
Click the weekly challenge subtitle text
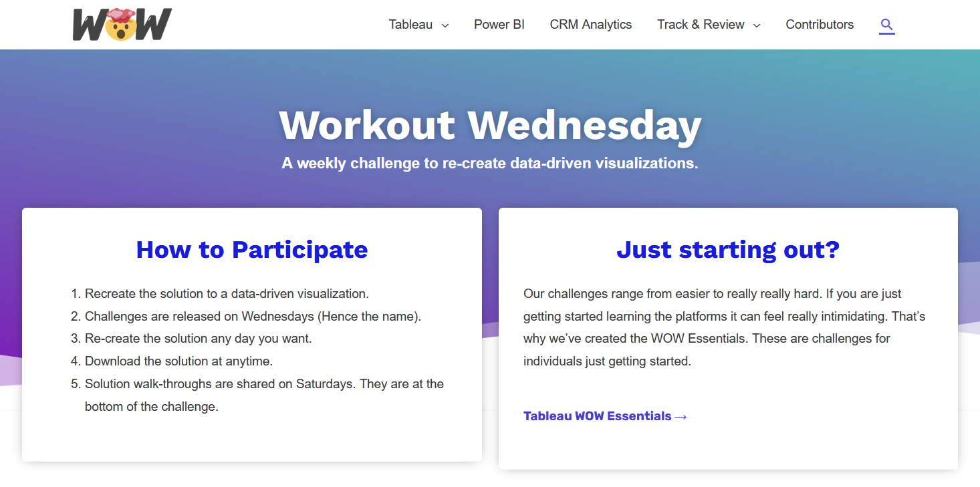point(490,163)
